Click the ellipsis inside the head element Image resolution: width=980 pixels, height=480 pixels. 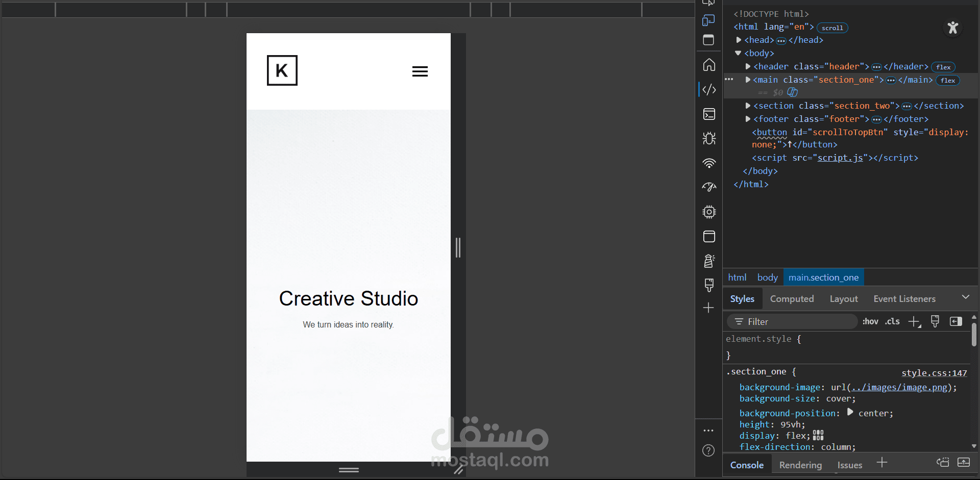781,41
